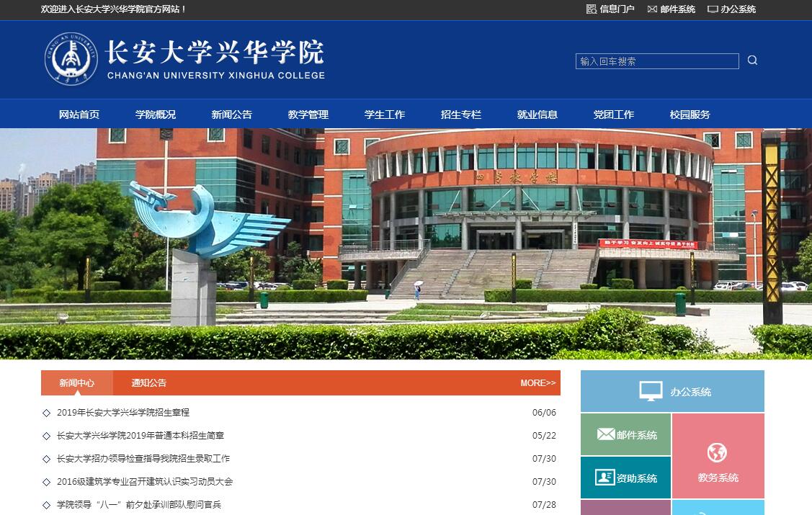Open news 2016级建筑学专业召开建筑认识实习动员大会
The width and height of the screenshot is (812, 515).
pos(145,482)
